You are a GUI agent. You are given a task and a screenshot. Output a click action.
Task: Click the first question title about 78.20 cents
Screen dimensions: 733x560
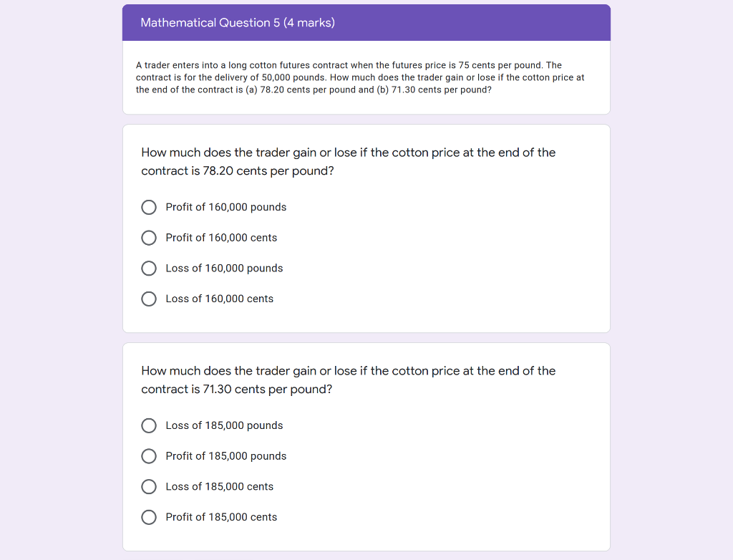point(349,161)
